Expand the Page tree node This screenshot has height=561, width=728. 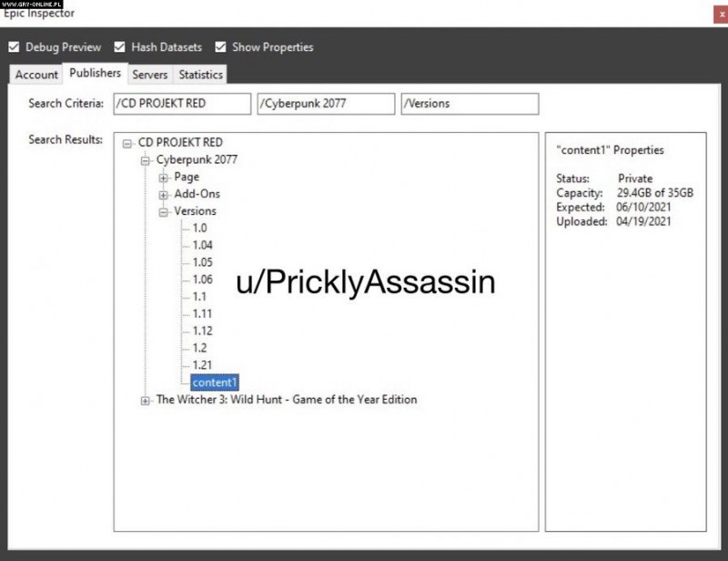pos(163,178)
